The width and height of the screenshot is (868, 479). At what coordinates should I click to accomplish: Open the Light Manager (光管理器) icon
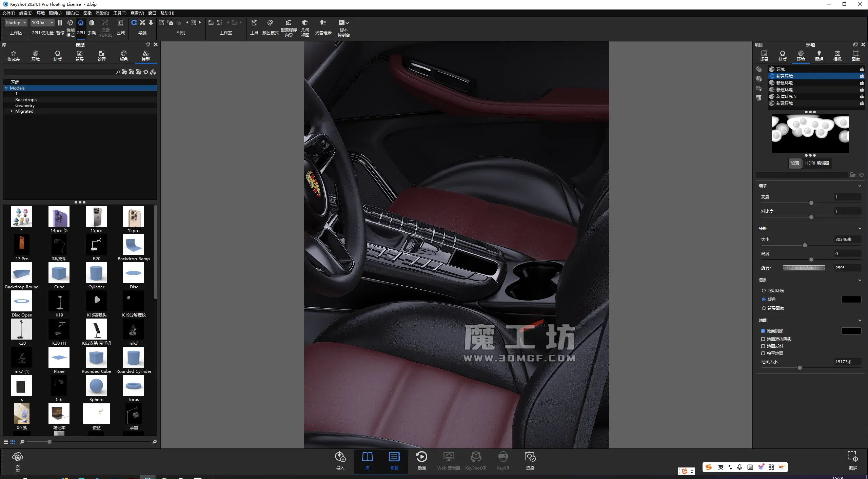[323, 23]
